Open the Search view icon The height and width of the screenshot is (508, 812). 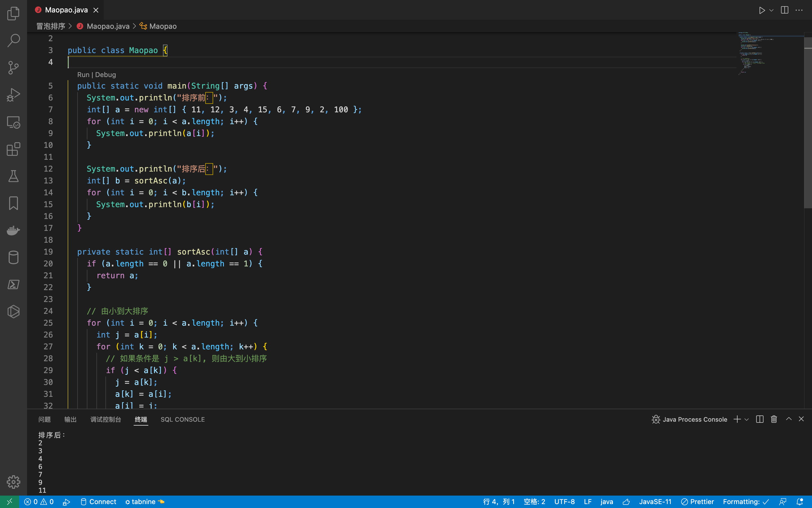[14, 40]
